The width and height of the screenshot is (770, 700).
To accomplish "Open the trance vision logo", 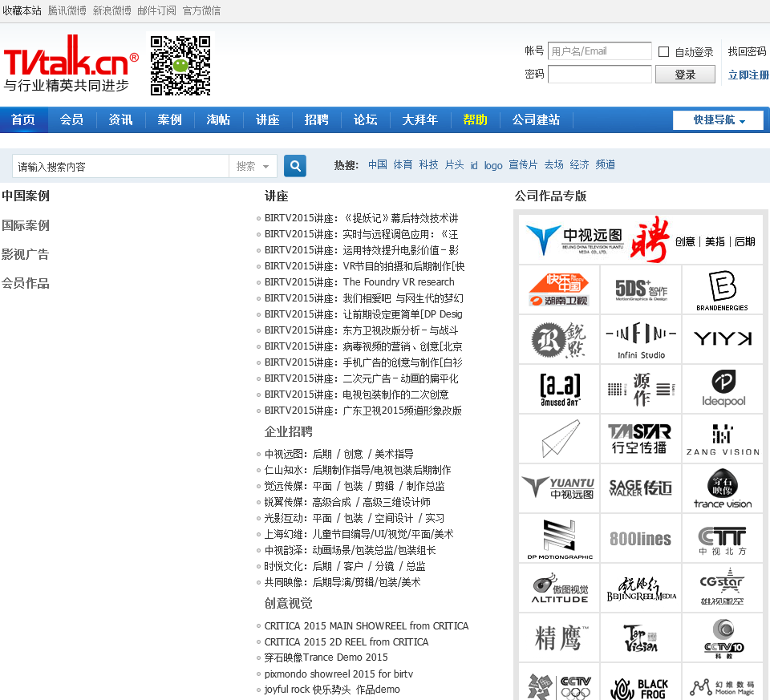I will [x=723, y=488].
